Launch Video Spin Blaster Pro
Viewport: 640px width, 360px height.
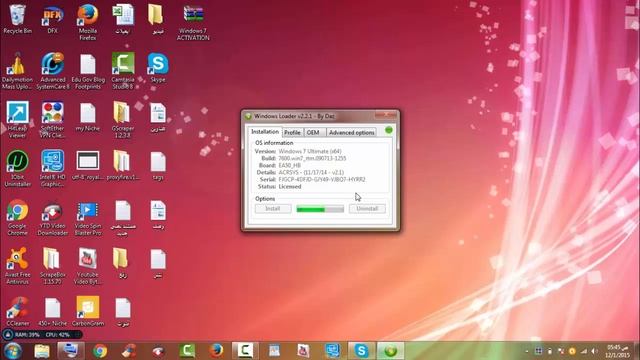[x=87, y=218]
